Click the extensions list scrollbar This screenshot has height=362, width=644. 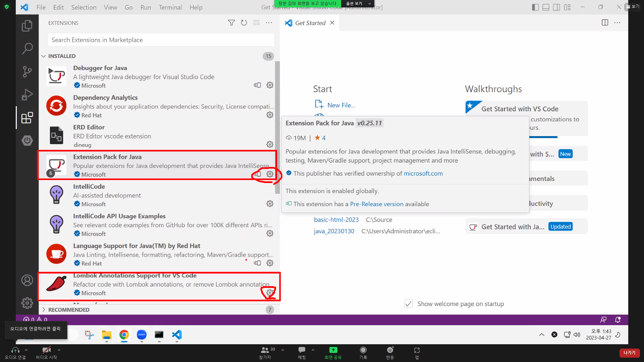pyautogui.click(x=277, y=127)
